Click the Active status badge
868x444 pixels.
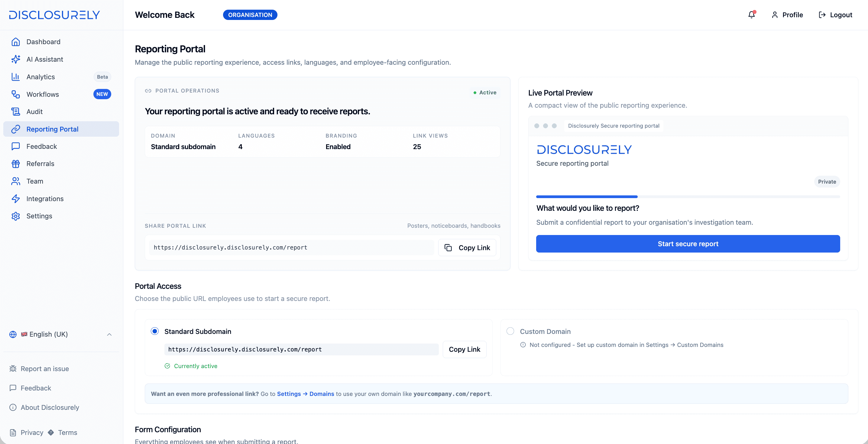[485, 92]
